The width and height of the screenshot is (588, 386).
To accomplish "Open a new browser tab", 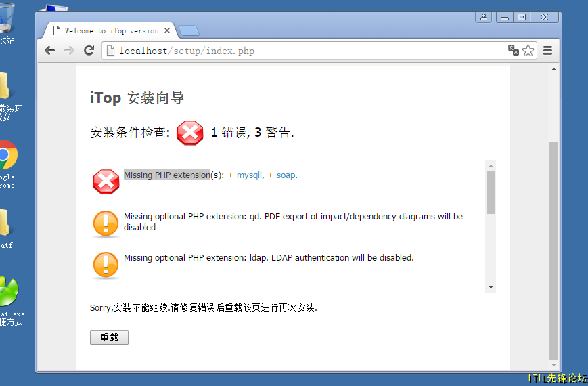I will (189, 30).
